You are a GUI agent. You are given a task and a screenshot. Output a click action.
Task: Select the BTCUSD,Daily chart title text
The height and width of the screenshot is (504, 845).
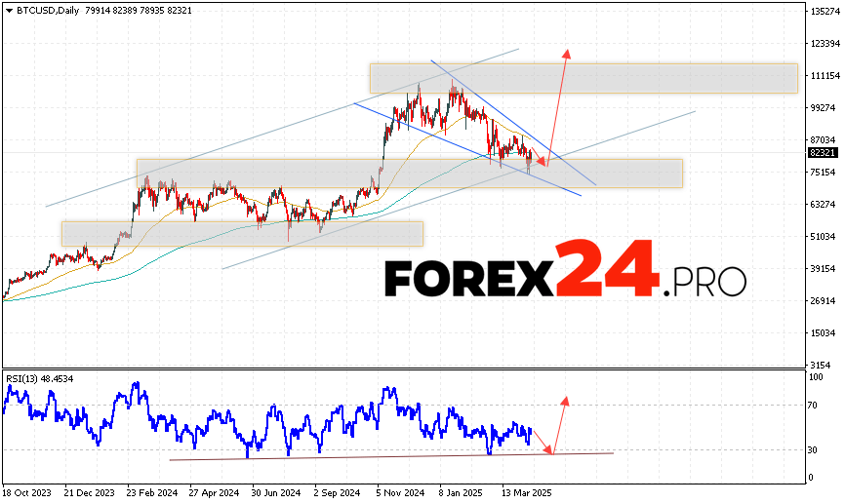click(x=45, y=10)
